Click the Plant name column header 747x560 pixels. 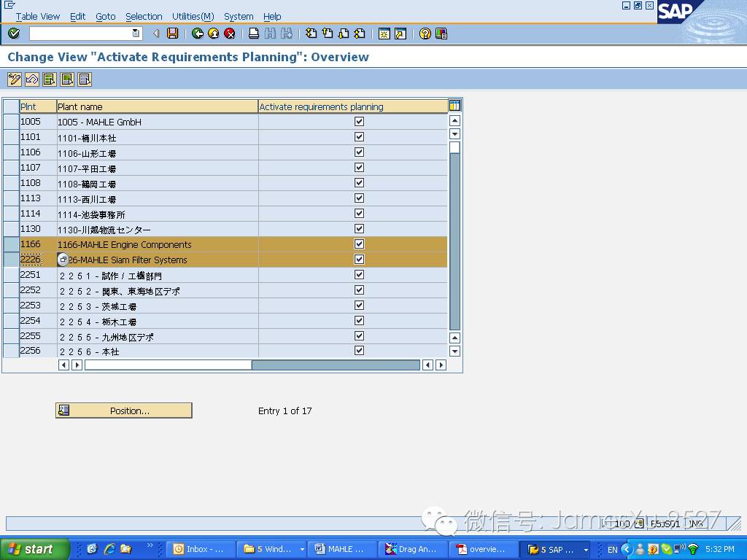tap(158, 106)
